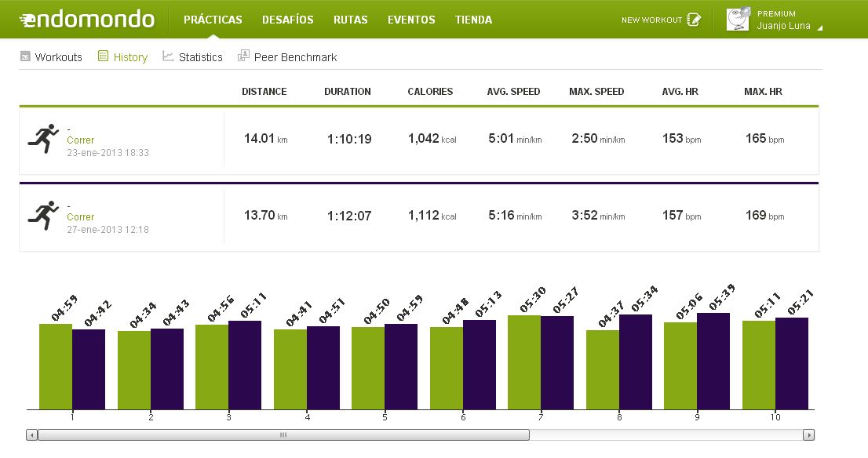Screen dimensions: 868x458
Task: Click the 3:52 min/km max speed
Action: pyautogui.click(x=598, y=215)
